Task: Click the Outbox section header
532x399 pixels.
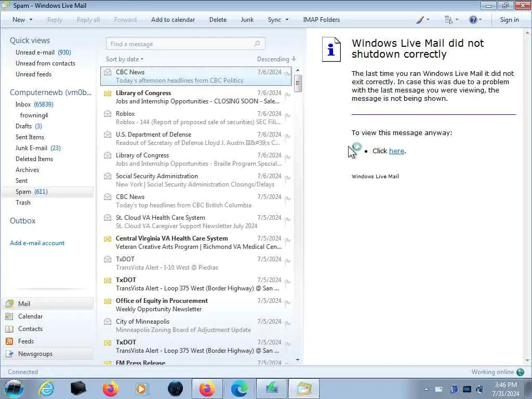Action: (x=23, y=220)
